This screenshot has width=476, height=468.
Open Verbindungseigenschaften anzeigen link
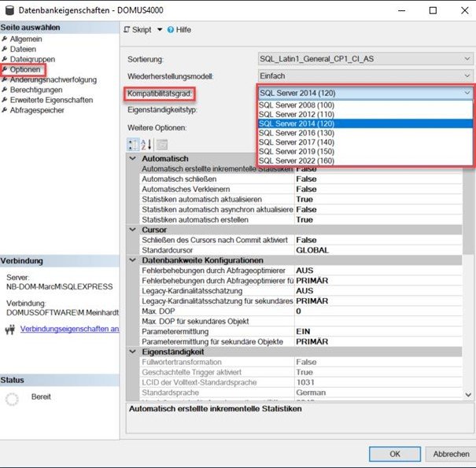(69, 329)
